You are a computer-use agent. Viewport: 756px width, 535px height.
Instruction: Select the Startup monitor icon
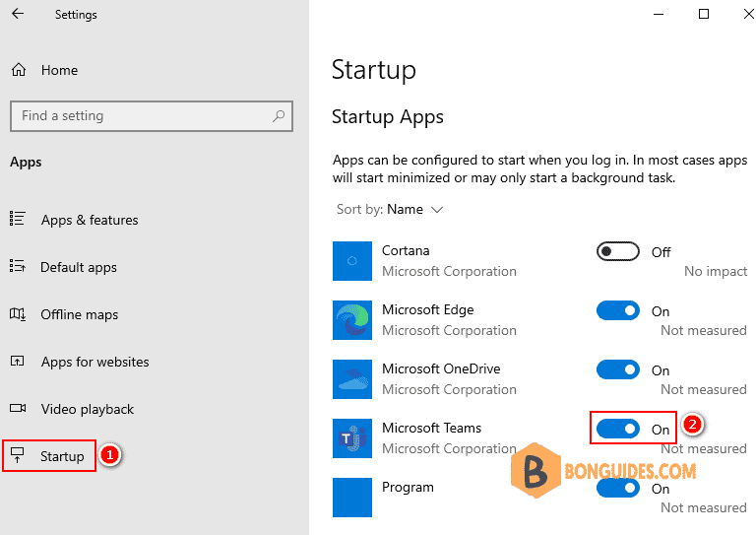[x=18, y=455]
